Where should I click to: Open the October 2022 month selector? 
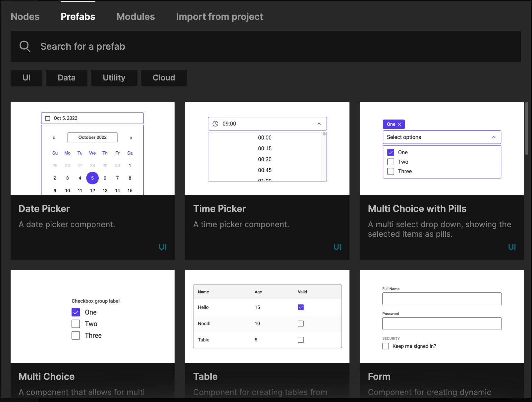pyautogui.click(x=92, y=137)
